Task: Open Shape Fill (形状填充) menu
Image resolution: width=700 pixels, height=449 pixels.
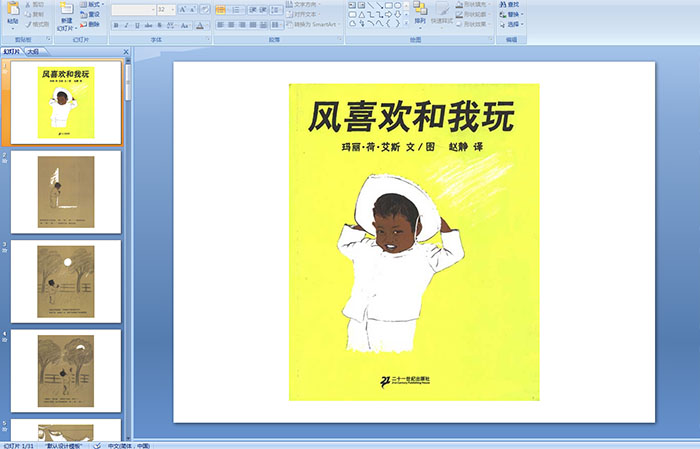Action: pyautogui.click(x=474, y=4)
